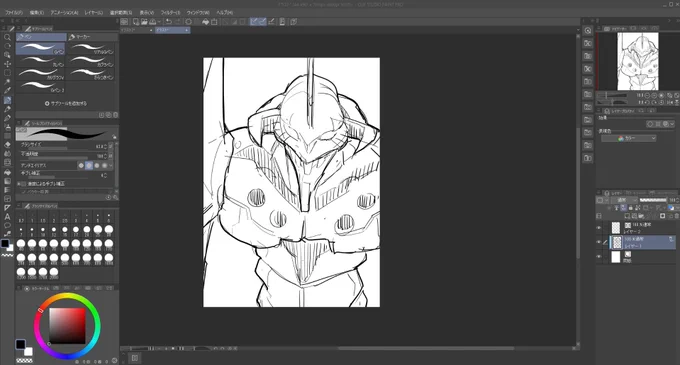Hide layer 1 with its eye icon
Screen dimensions: 680x365
(599, 242)
